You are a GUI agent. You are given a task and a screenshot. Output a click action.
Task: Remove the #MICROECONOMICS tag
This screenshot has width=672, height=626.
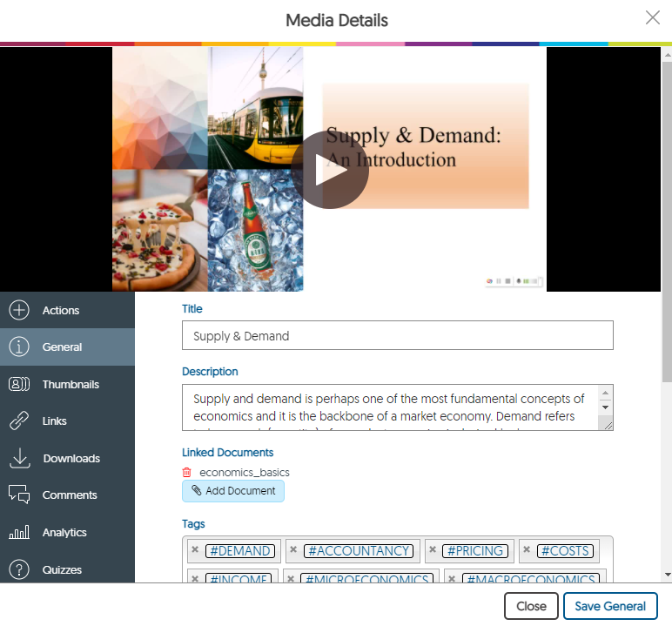point(291,578)
